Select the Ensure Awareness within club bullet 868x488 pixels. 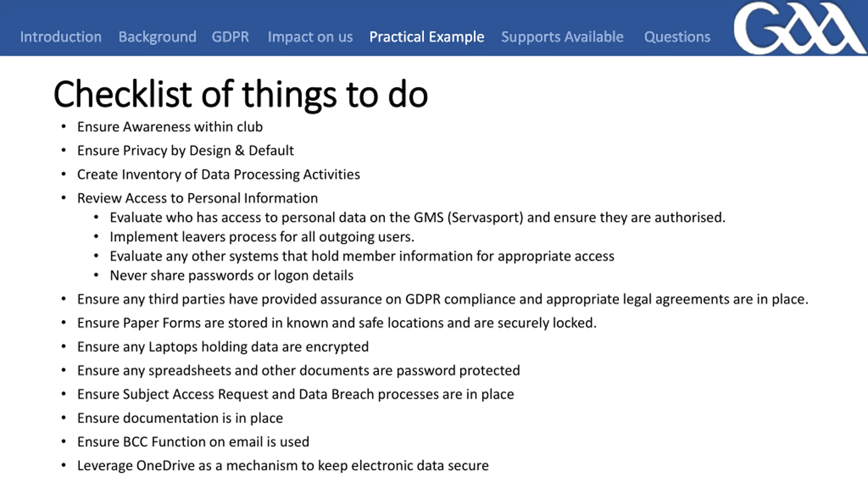170,127
